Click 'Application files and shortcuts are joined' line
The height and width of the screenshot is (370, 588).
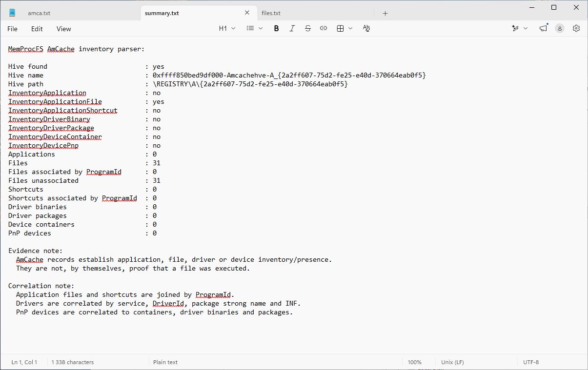tap(125, 294)
